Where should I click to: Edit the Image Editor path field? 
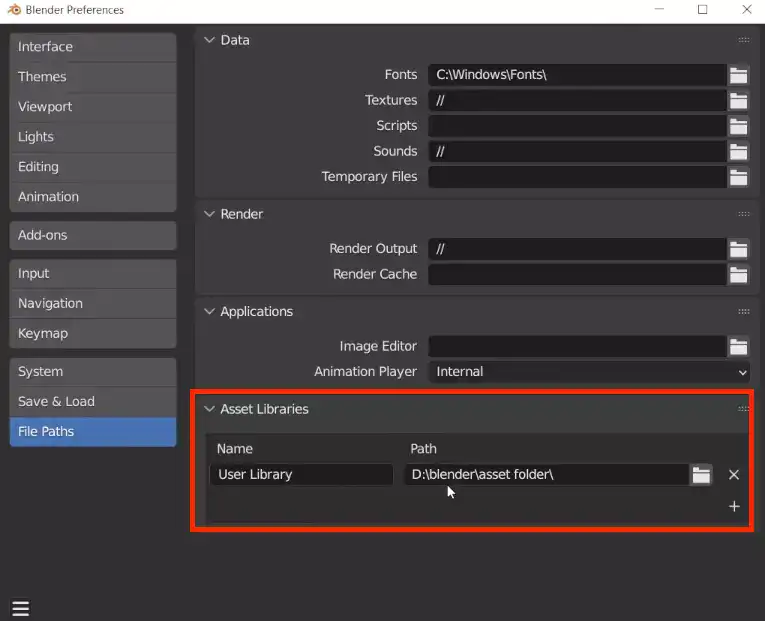point(577,347)
